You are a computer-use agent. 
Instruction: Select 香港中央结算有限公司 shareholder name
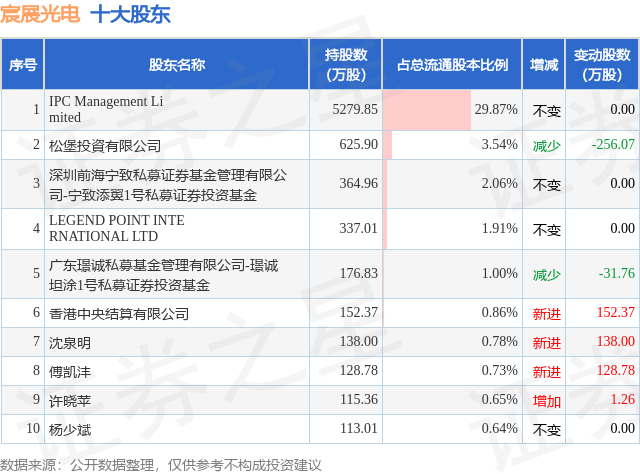(118, 314)
